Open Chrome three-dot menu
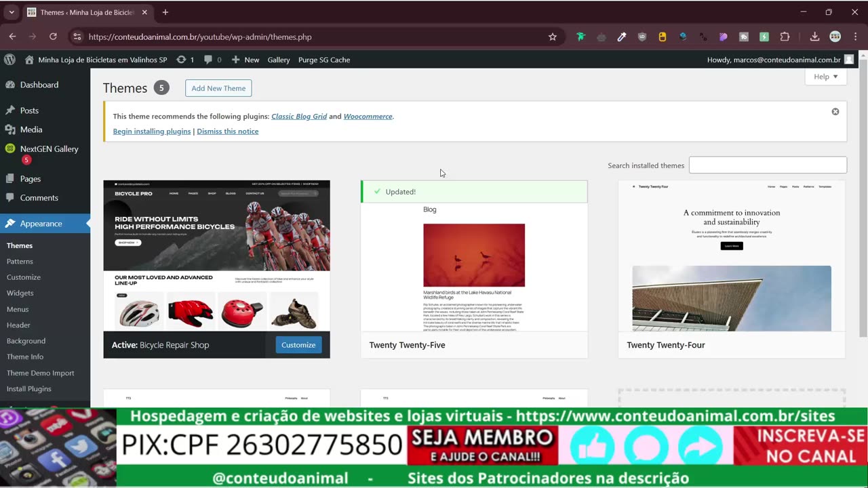Viewport: 868px width, 488px height. pos(854,37)
